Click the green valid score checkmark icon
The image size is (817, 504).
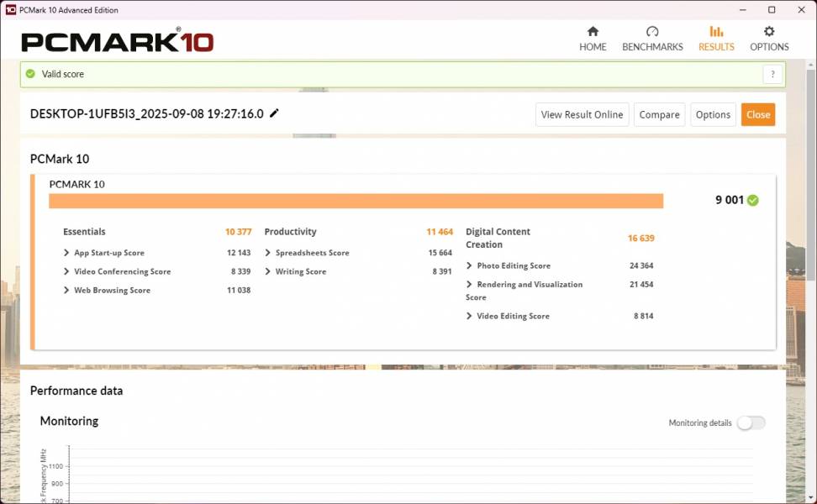tap(31, 74)
